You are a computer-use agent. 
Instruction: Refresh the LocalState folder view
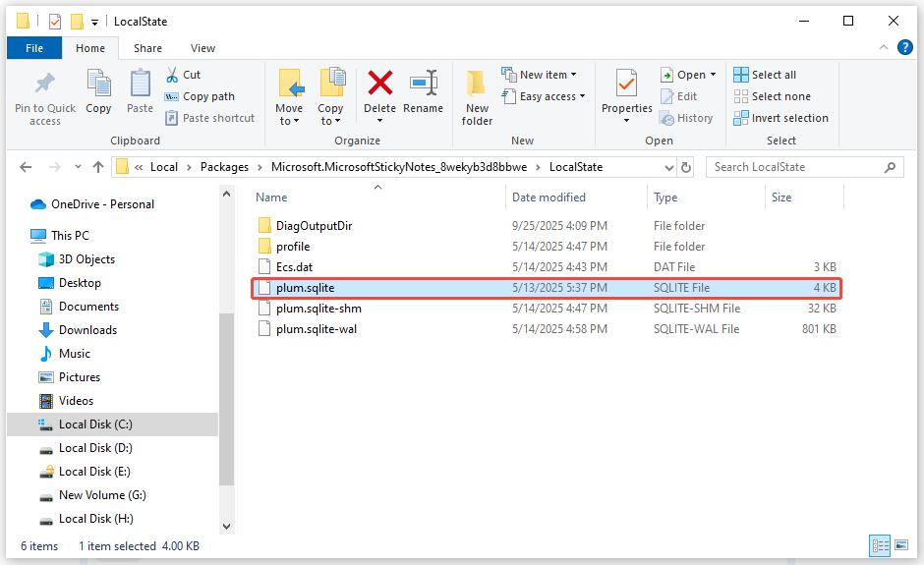point(686,167)
